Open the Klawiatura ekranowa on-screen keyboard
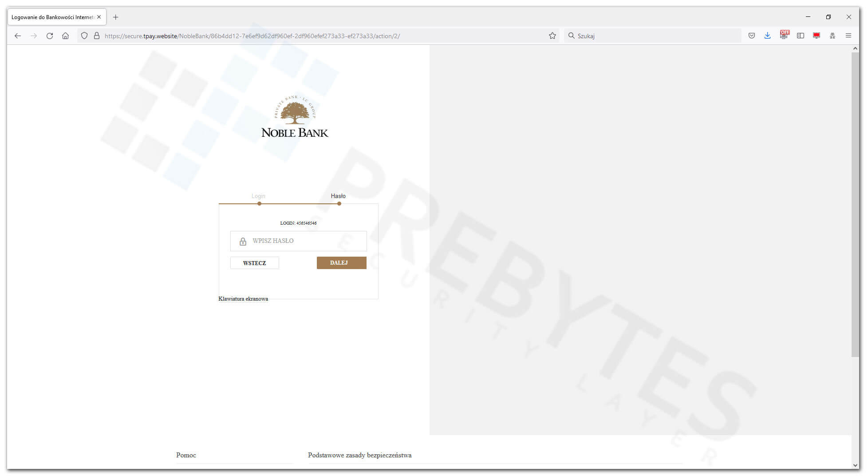Image resolution: width=868 pixels, height=476 pixels. point(243,299)
